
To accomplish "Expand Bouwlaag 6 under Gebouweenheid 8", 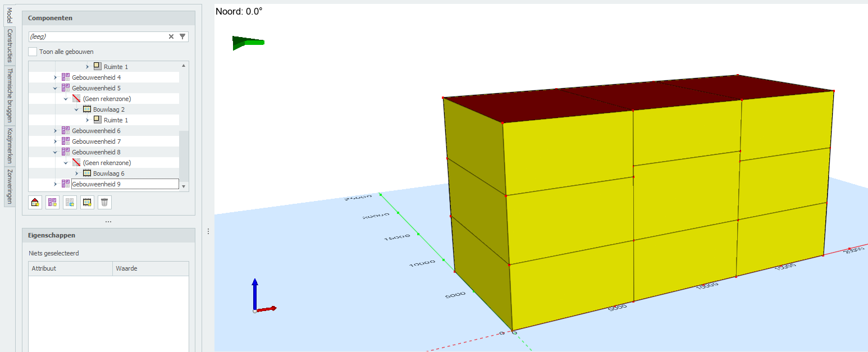I will click(76, 173).
